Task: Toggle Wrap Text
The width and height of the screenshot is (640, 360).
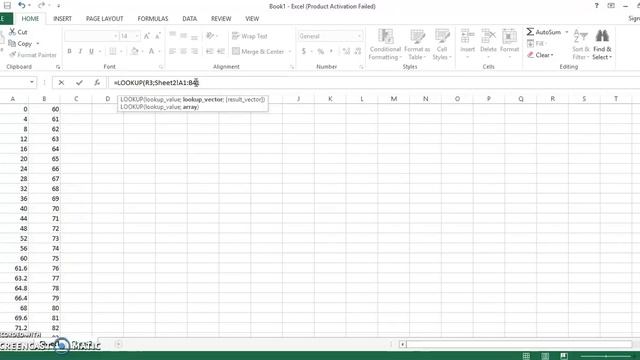Action: tap(249, 36)
